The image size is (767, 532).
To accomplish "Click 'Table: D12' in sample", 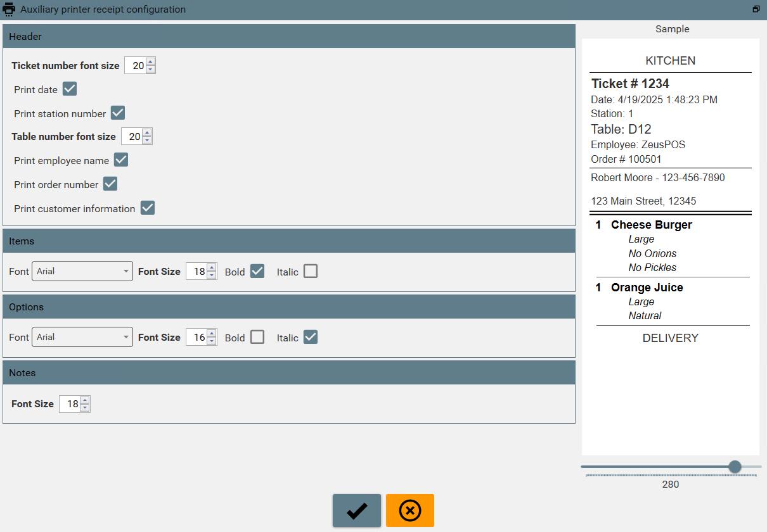I will click(x=621, y=129).
